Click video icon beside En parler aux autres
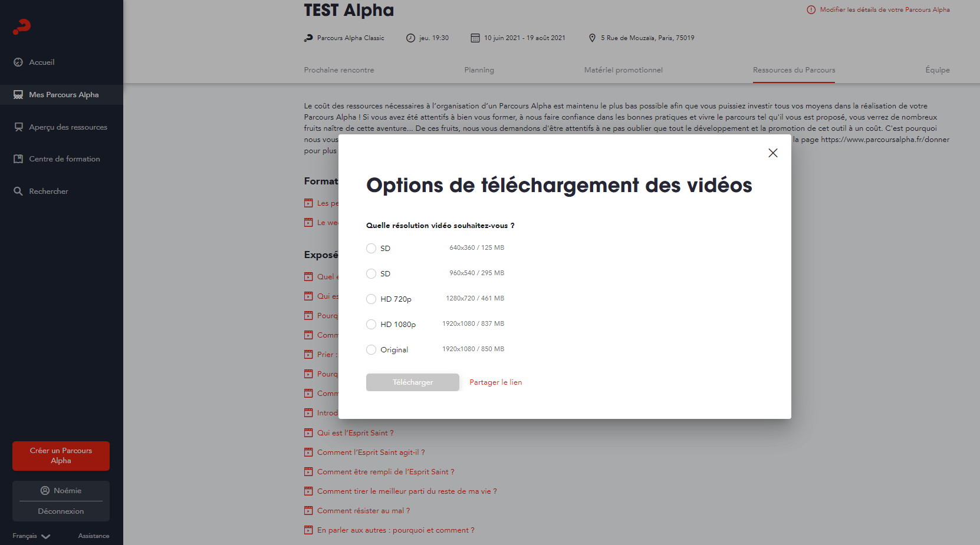Screen dimensions: 980x545 308,530
